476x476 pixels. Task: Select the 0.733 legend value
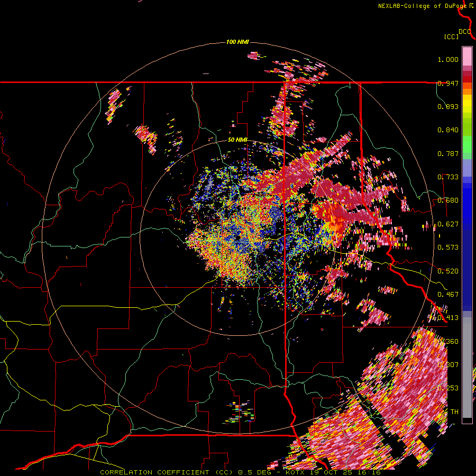[448, 177]
